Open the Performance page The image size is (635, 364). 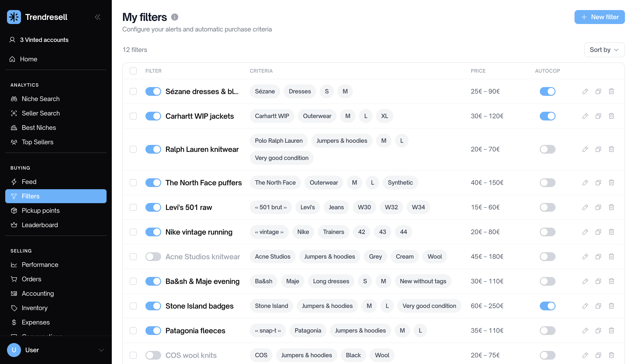point(56,264)
